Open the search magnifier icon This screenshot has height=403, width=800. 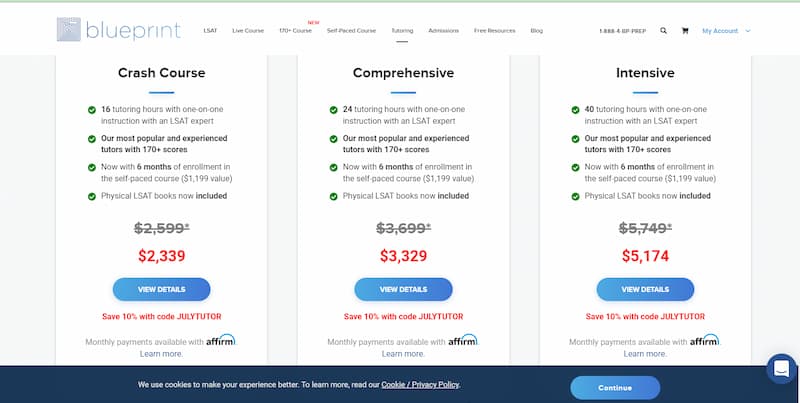pos(663,31)
